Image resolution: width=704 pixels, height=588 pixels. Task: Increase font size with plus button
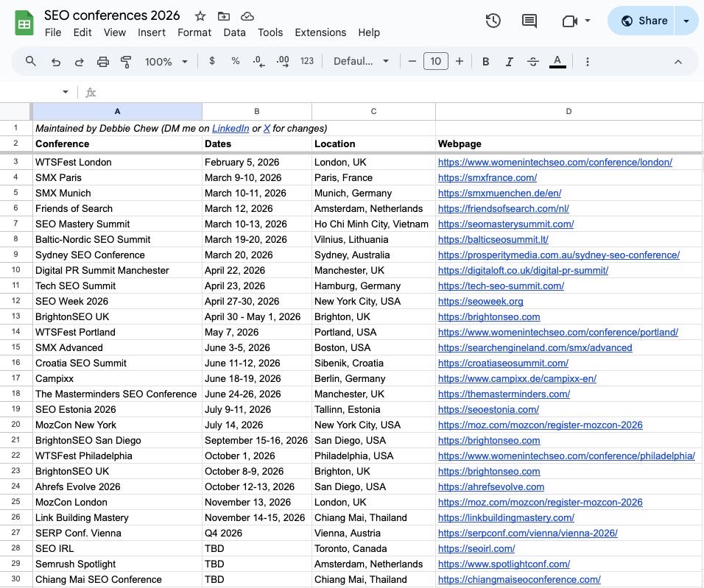460,61
